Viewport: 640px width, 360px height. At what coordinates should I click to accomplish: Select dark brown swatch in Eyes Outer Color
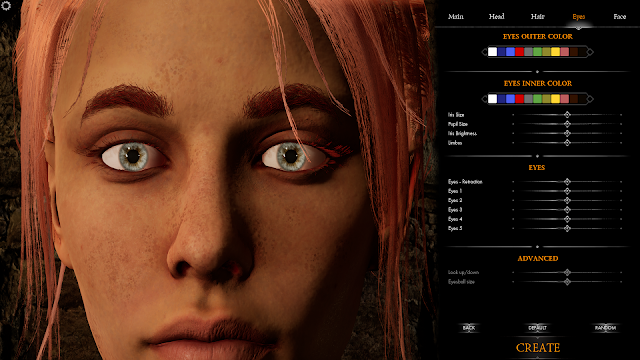click(x=573, y=52)
